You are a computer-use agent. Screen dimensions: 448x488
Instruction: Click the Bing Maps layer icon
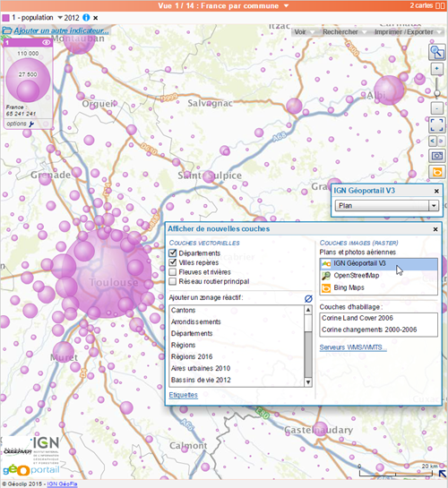tap(326, 288)
